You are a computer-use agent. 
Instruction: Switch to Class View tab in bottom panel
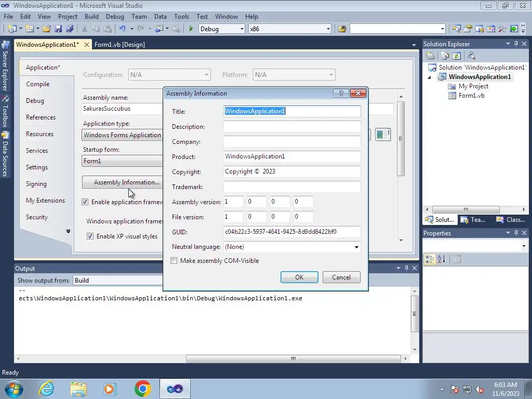[x=511, y=220]
